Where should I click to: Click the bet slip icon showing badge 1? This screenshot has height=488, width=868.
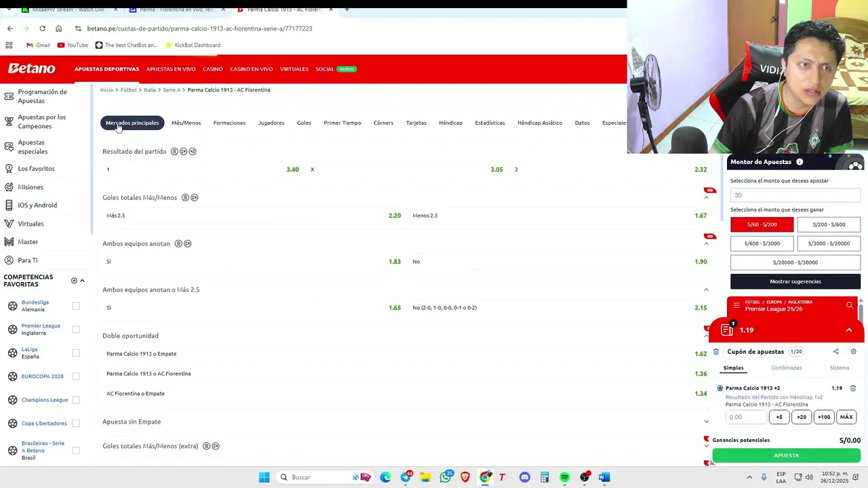727,329
